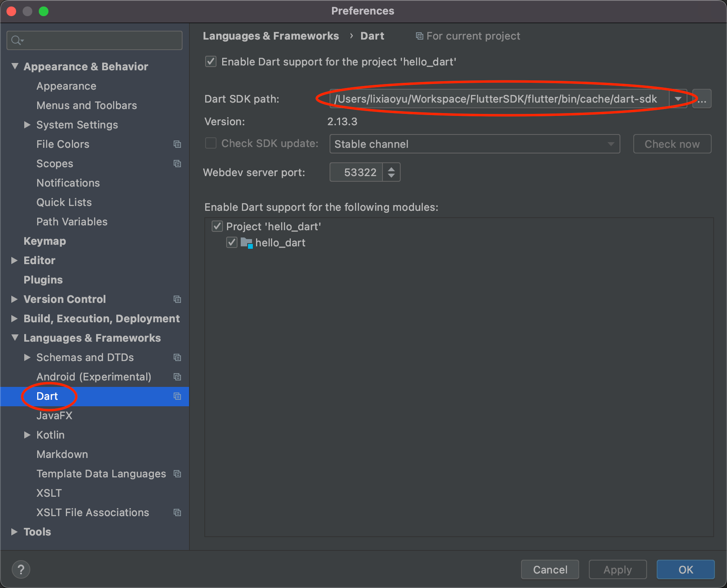Open the Plugins page
The height and width of the screenshot is (588, 727).
[x=43, y=280]
